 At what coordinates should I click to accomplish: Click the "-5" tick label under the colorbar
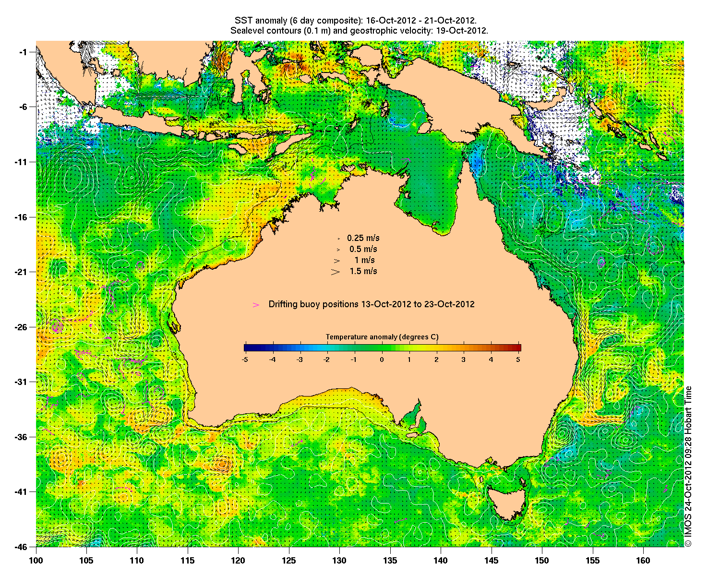(x=245, y=359)
